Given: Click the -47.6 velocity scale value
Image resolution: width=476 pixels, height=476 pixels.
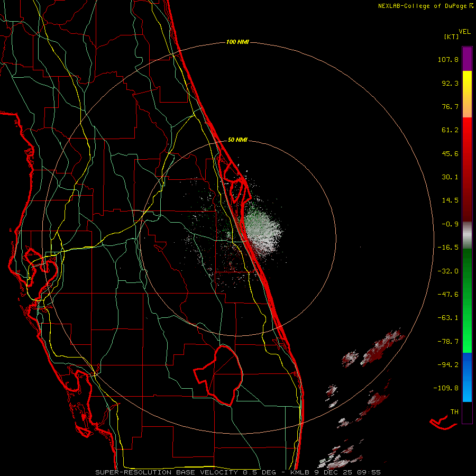Looking at the screenshot, I should pos(448,295).
